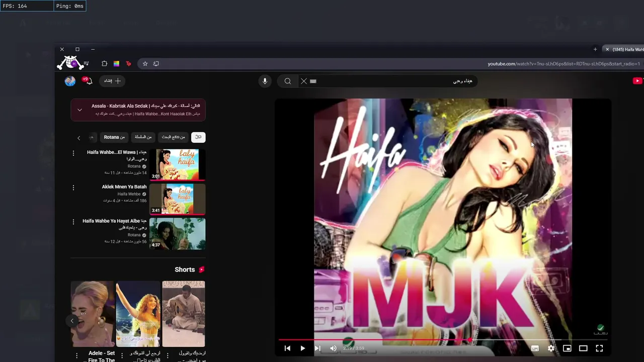
Task: Close the Haifa Wahbe browser tab
Action: coord(607,49)
